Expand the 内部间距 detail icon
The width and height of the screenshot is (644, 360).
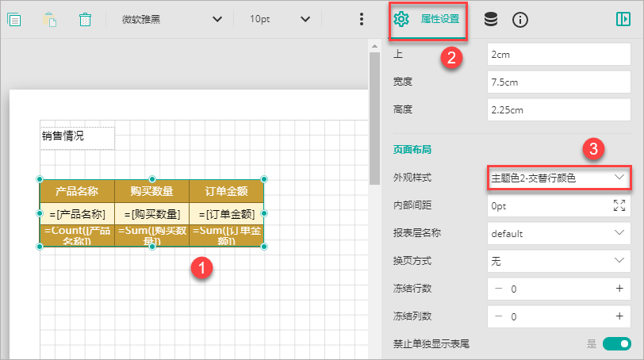point(619,205)
